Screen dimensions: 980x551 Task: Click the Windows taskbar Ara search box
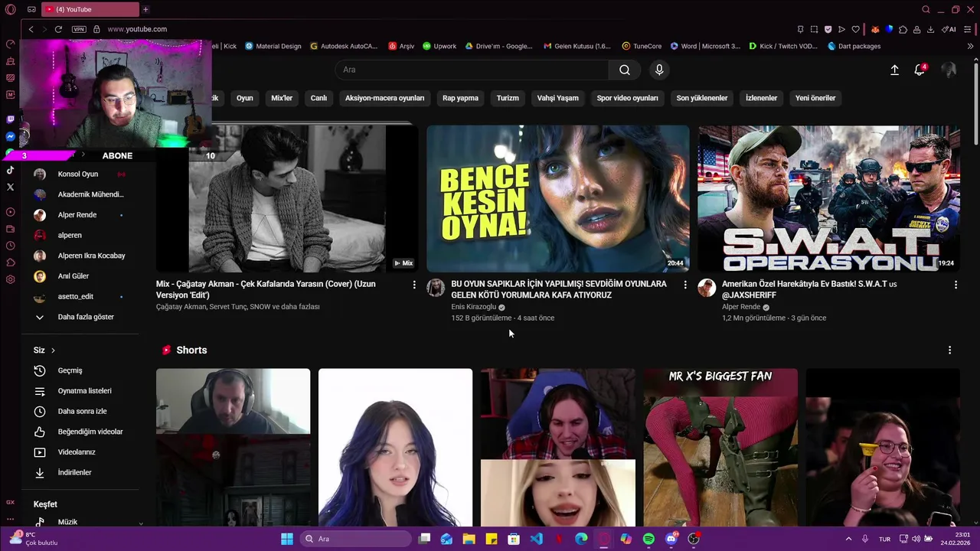pos(355,539)
